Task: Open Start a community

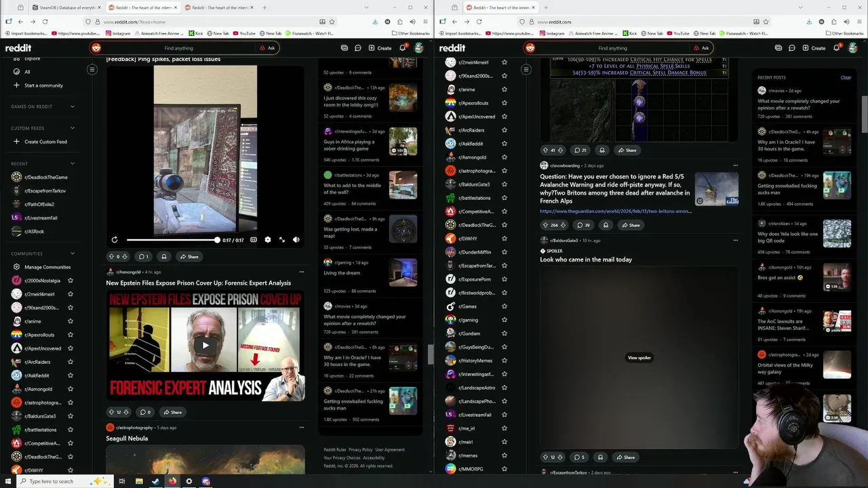Action: pyautogui.click(x=38, y=85)
